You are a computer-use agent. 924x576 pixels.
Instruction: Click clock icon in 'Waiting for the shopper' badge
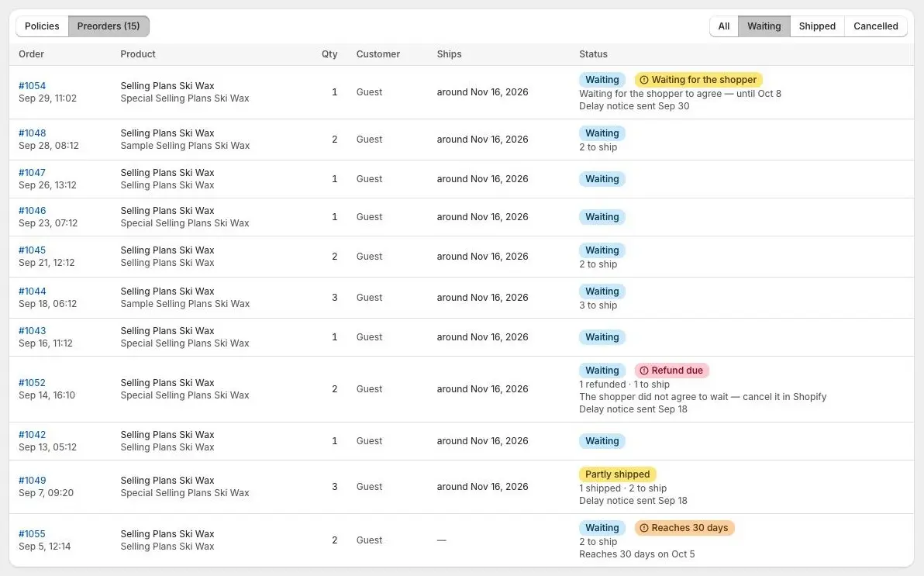point(644,80)
